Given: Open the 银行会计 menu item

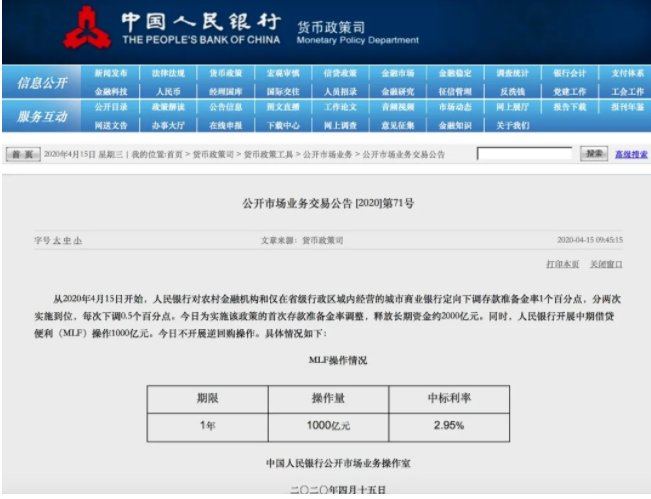Looking at the screenshot, I should (570, 73).
